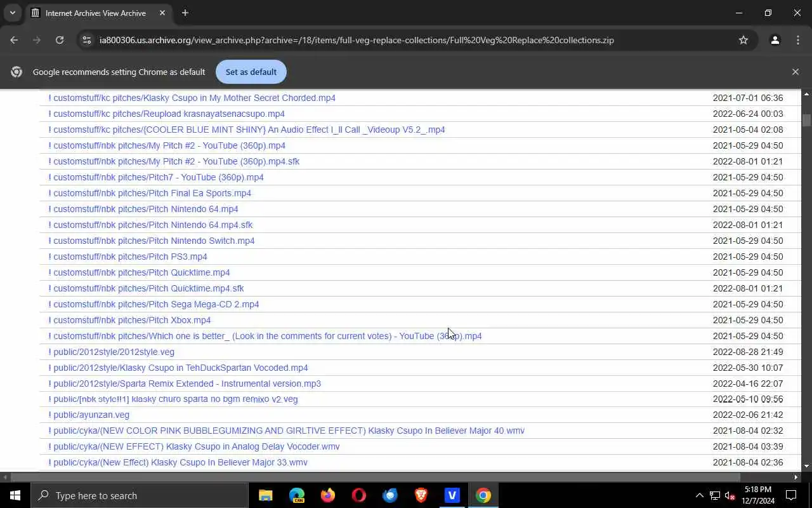Click the Type here to search box
The image size is (812, 508).
140,495
